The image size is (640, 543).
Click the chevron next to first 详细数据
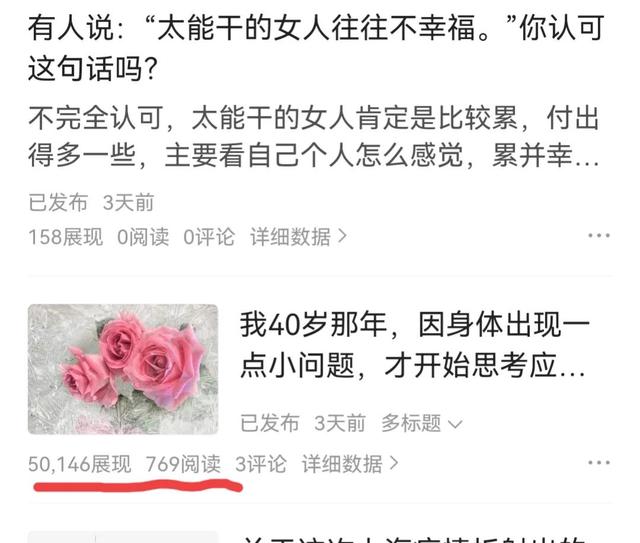[x=342, y=236]
